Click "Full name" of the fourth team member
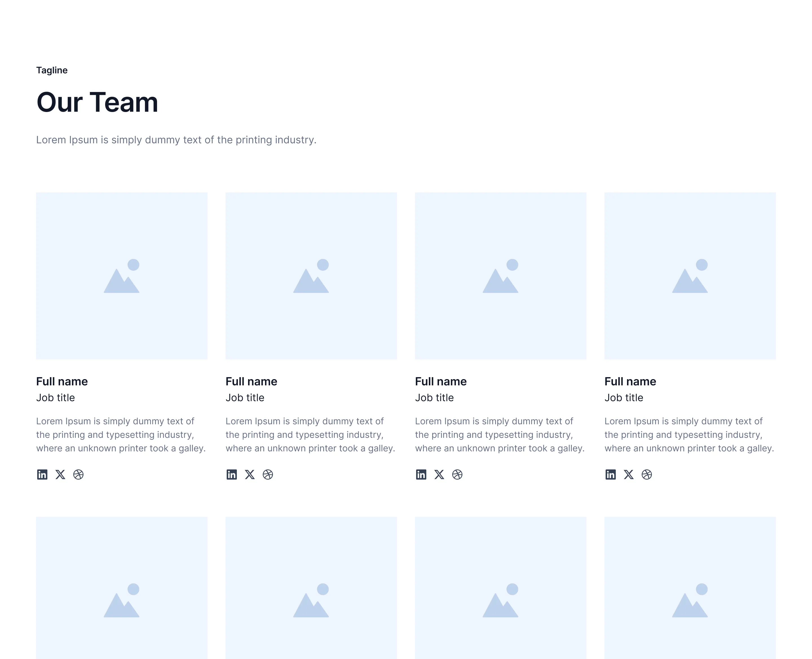Screen dimensions: 812x659 click(x=630, y=381)
